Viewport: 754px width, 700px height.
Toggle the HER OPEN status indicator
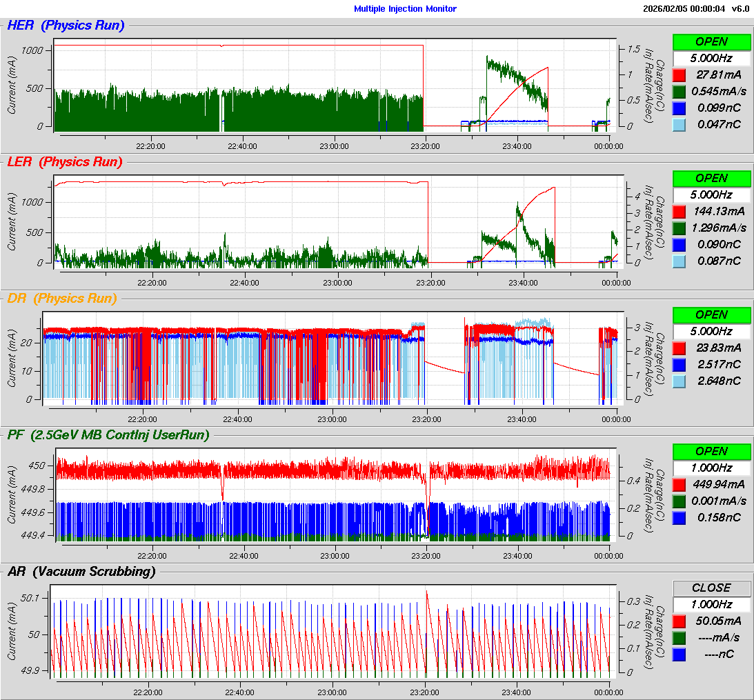[711, 41]
